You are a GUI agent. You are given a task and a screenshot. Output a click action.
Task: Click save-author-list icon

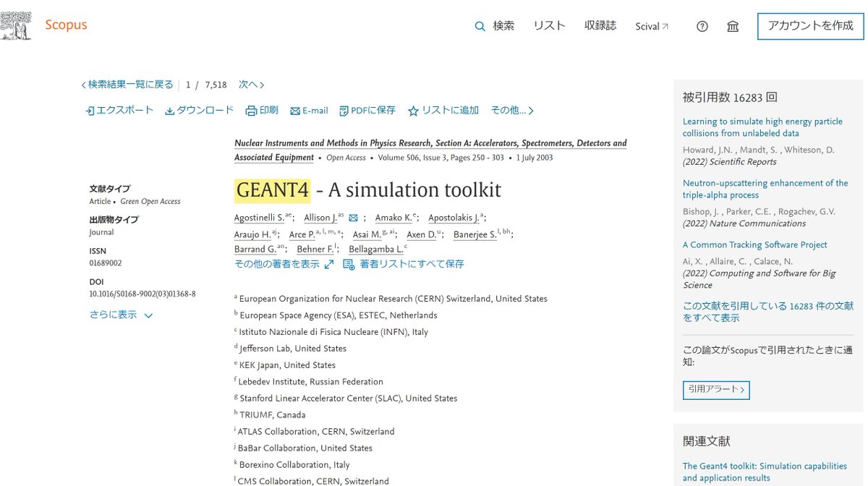tap(349, 265)
